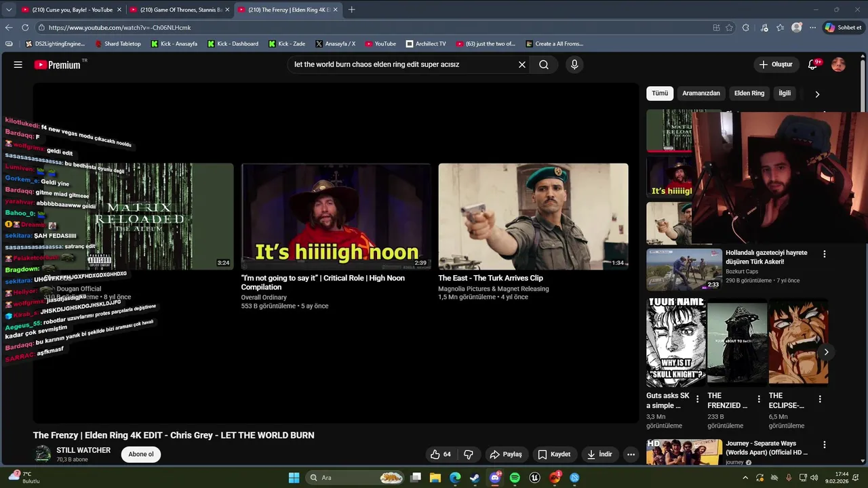The image size is (868, 488).
Task: Open Archillect TV bookmark
Action: tap(426, 43)
